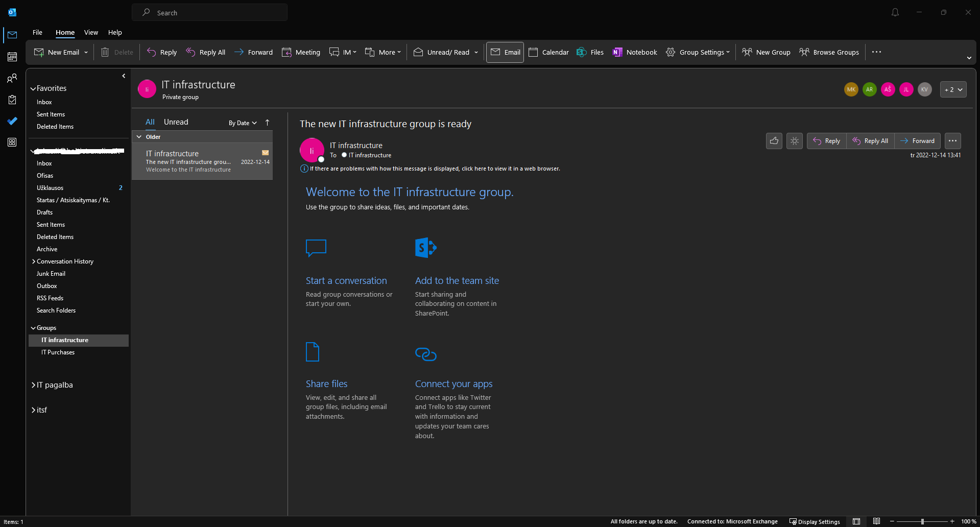Open the Tasks clipboard icon in left rail
The width and height of the screenshot is (980, 527).
(x=12, y=100)
